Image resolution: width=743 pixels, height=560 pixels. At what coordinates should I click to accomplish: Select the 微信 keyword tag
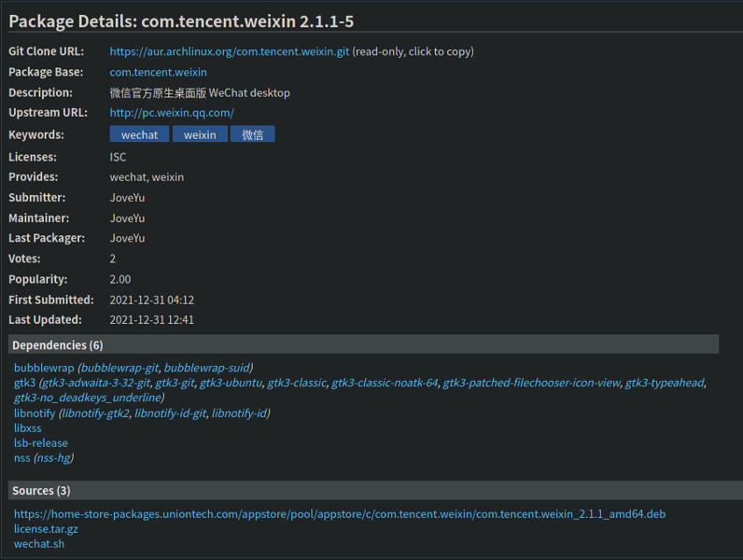click(252, 134)
